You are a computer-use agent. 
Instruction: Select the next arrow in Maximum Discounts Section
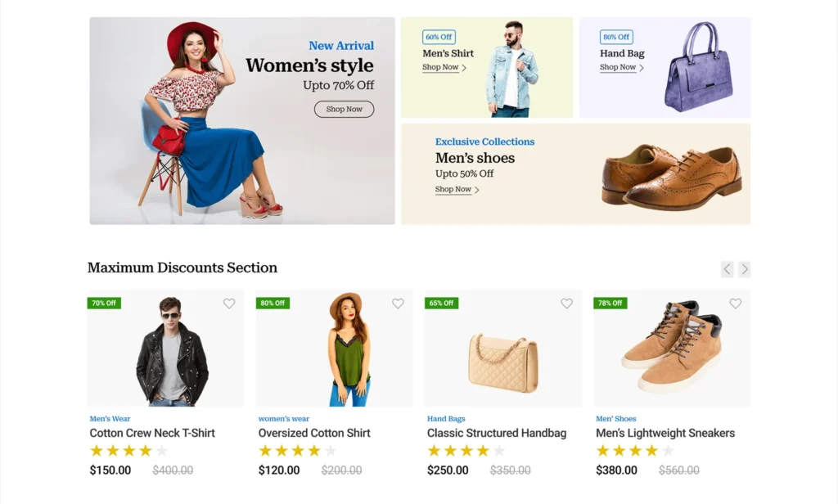point(745,268)
